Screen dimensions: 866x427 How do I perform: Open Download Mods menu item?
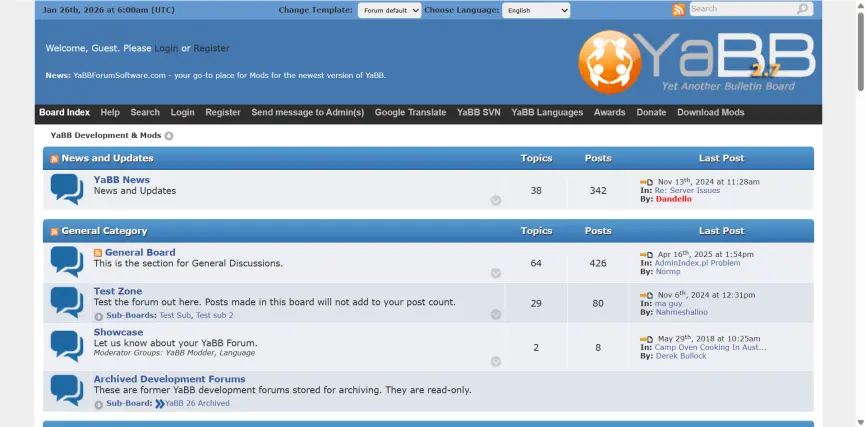click(711, 112)
